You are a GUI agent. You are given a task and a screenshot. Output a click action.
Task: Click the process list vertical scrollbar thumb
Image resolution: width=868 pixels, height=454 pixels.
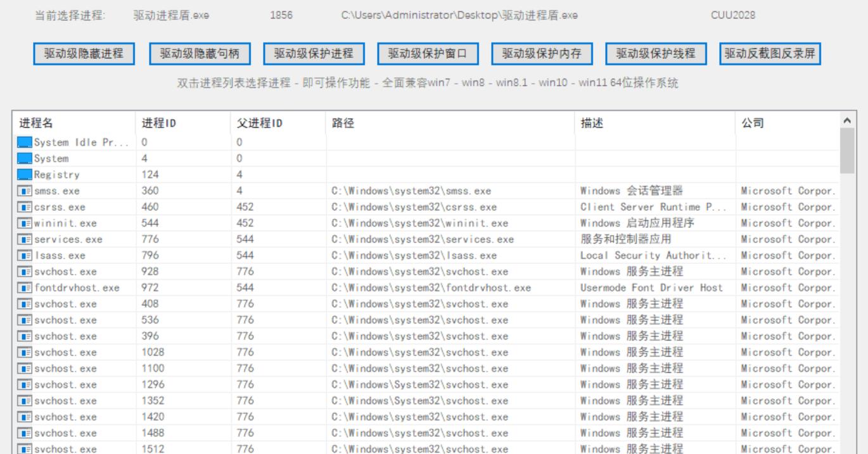847,151
